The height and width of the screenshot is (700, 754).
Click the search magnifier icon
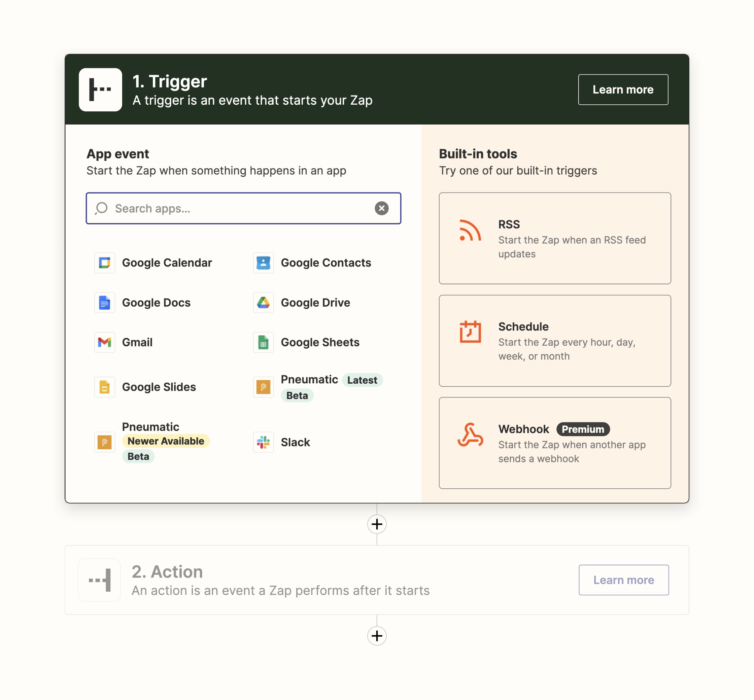click(x=101, y=208)
